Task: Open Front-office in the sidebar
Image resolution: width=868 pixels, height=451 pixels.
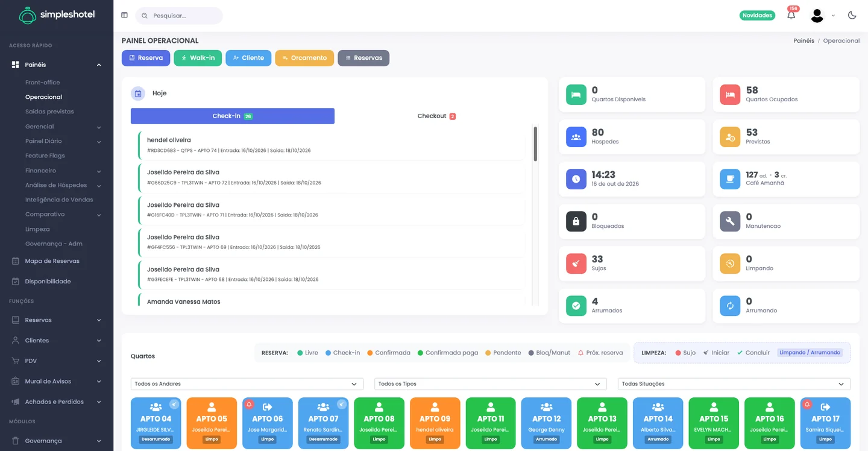Action: tap(42, 83)
